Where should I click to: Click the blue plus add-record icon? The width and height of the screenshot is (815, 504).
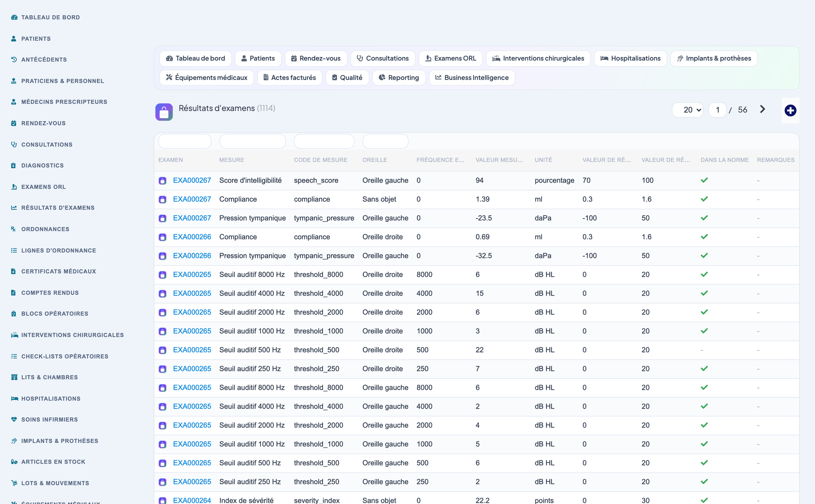(x=790, y=110)
